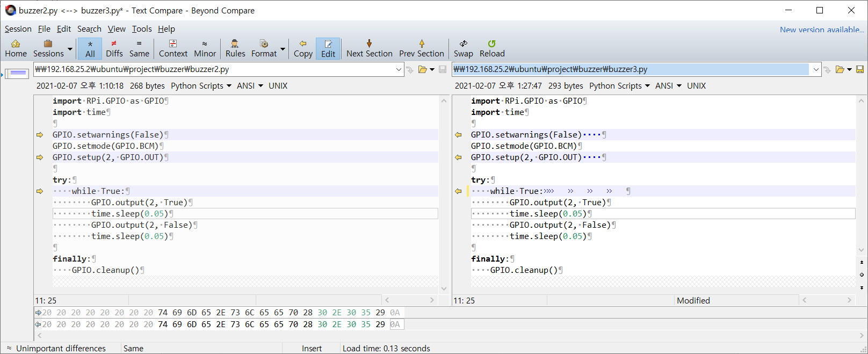Toggle Edit mode in toolbar
This screenshot has width=868, height=354.
[x=328, y=48]
